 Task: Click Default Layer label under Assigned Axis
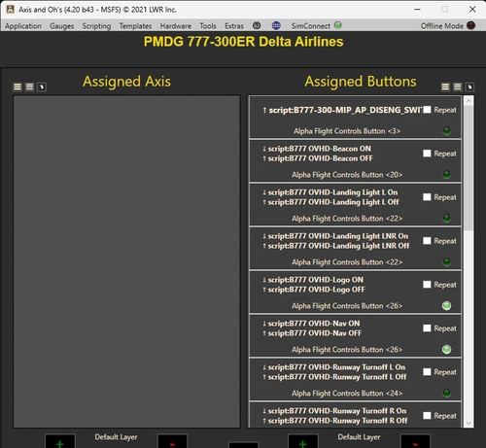(x=116, y=437)
